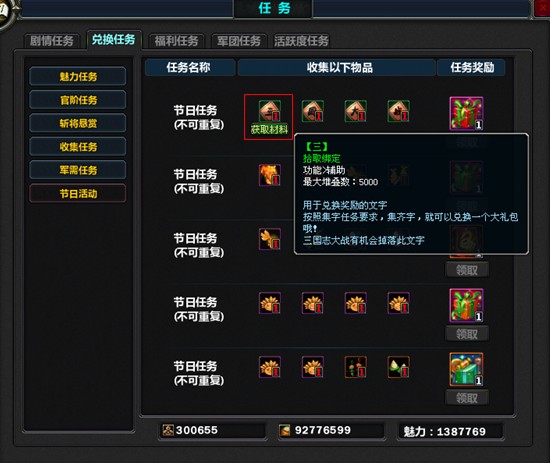Screen dimensions: 550x463
Task: Click the gold ingot currency icon
Action: point(284,430)
